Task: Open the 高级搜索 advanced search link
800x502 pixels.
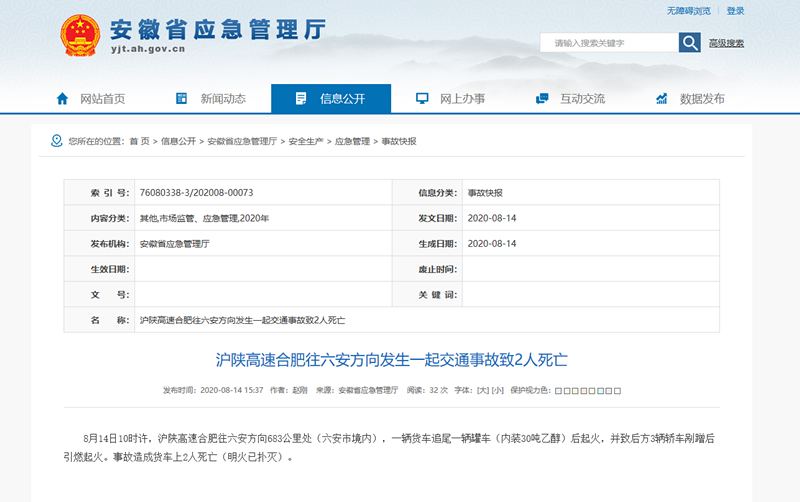Action: point(726,43)
